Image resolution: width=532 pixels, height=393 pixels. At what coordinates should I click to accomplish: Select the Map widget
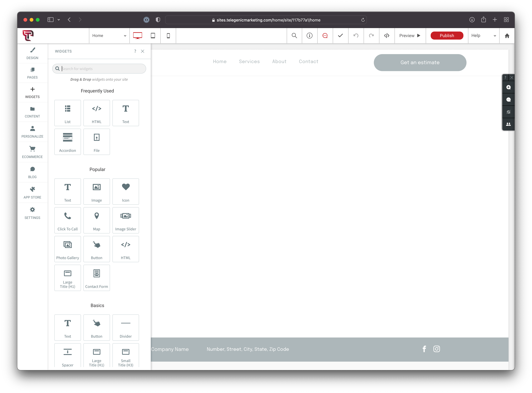coord(97,220)
